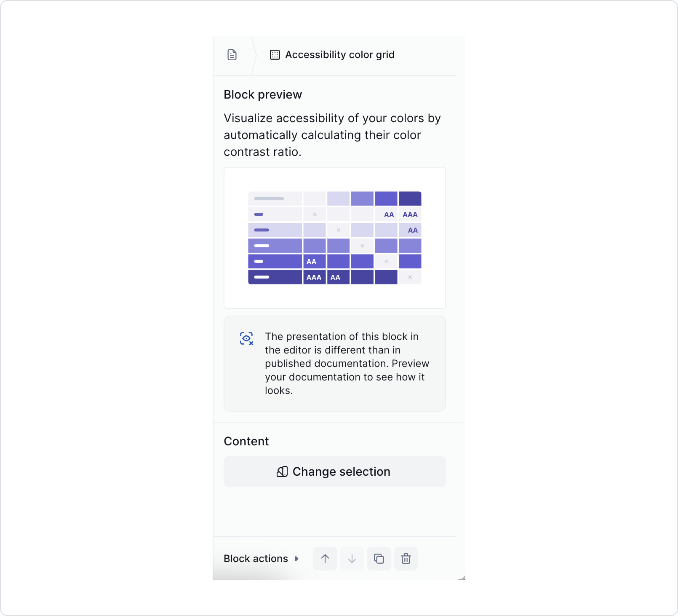Click the crossed-eye preview notice icon
Viewport: 678px width, 616px height.
pos(247,338)
